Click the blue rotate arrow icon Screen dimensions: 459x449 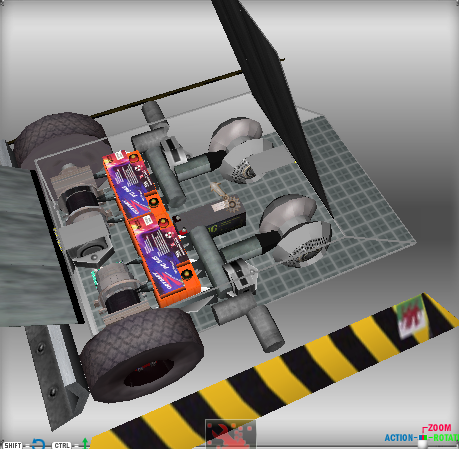[x=39, y=444]
